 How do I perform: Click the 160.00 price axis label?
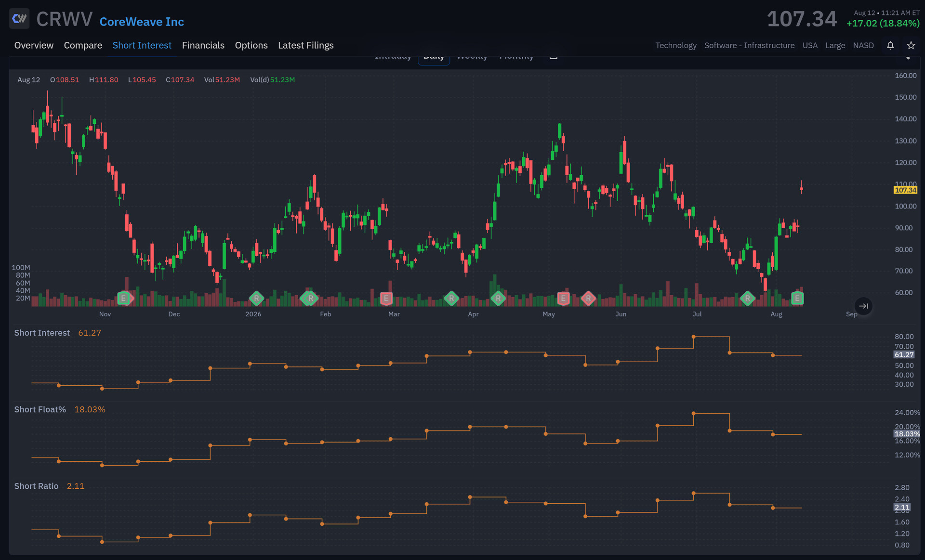(906, 76)
